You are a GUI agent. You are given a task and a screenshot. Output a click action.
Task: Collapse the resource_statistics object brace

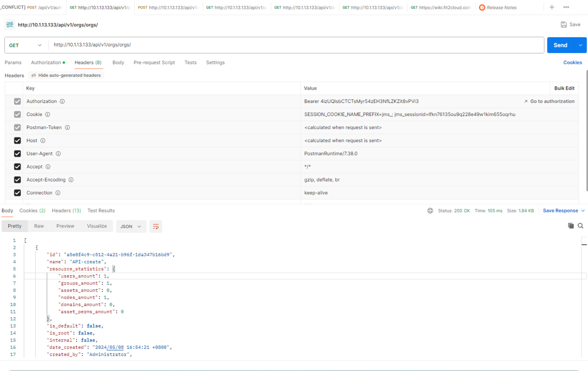pos(114,269)
